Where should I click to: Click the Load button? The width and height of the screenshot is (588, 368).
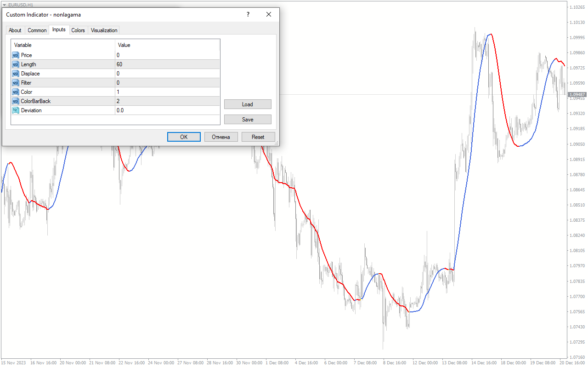(x=248, y=104)
